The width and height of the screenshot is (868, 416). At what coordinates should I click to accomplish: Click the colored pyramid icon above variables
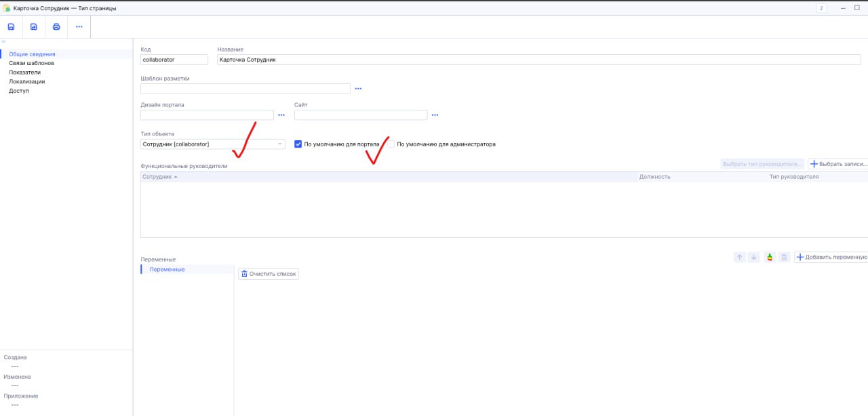[x=769, y=257]
